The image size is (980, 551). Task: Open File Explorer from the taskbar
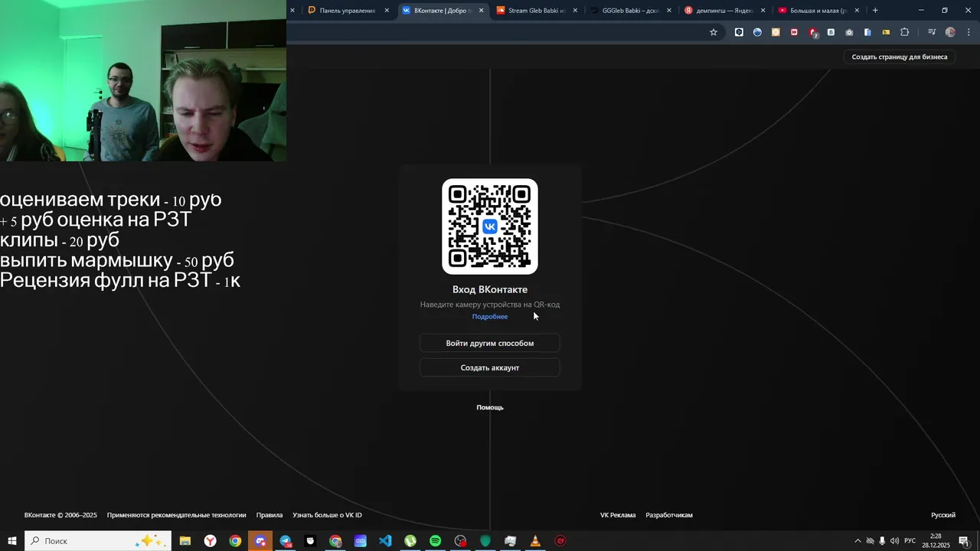point(185,541)
